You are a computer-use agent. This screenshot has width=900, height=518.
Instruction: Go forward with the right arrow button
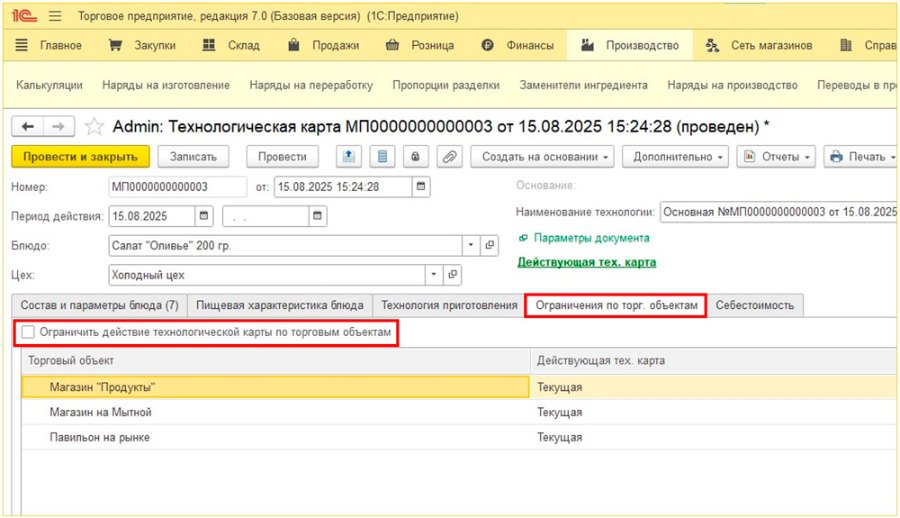[59, 126]
